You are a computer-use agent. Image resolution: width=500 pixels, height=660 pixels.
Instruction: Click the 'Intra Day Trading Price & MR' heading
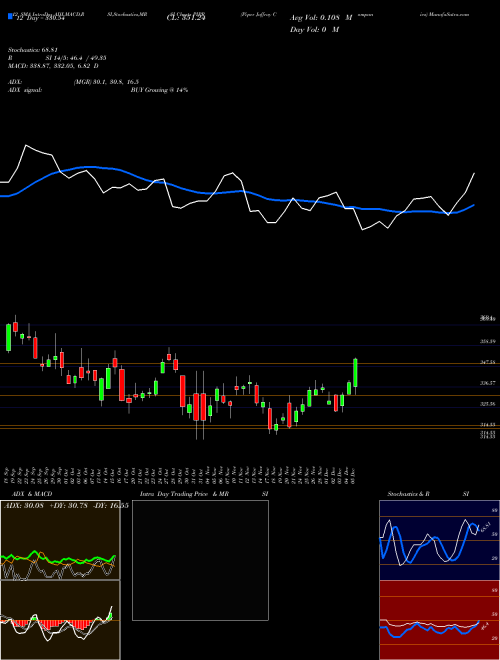point(185,494)
